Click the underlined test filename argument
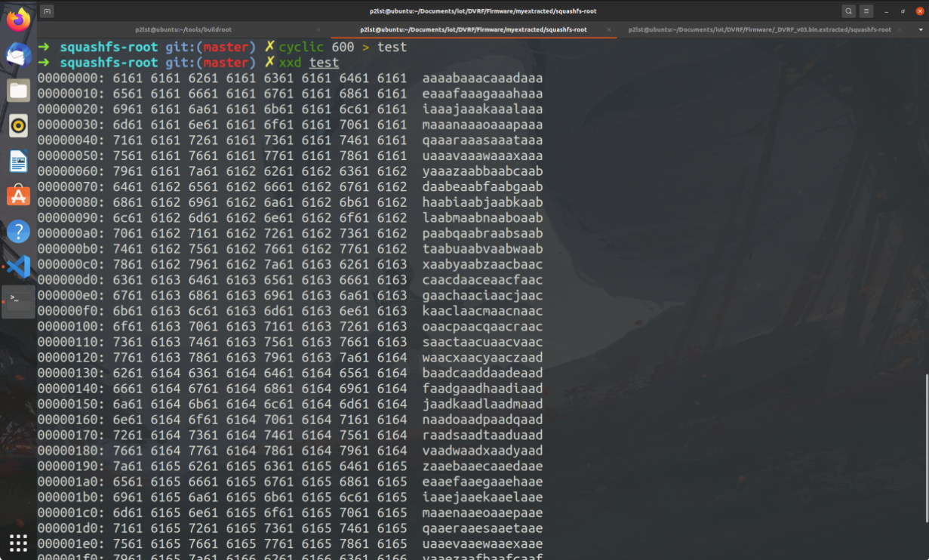The height and width of the screenshot is (560, 929). pyautogui.click(x=324, y=63)
